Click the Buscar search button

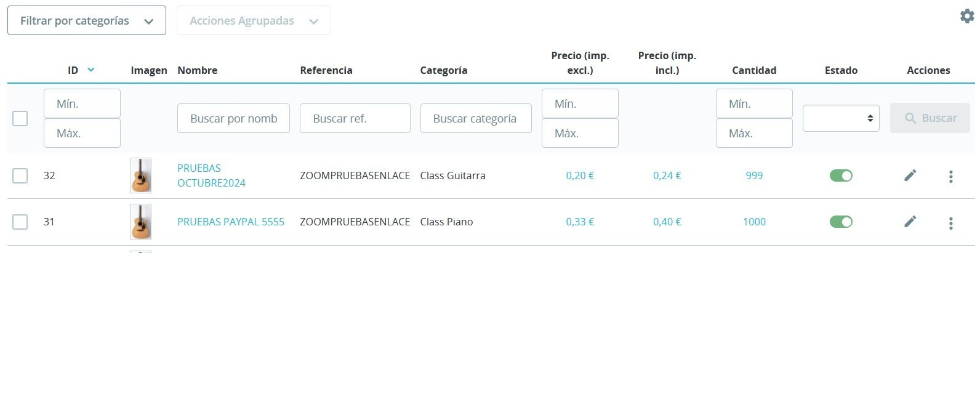(930, 118)
